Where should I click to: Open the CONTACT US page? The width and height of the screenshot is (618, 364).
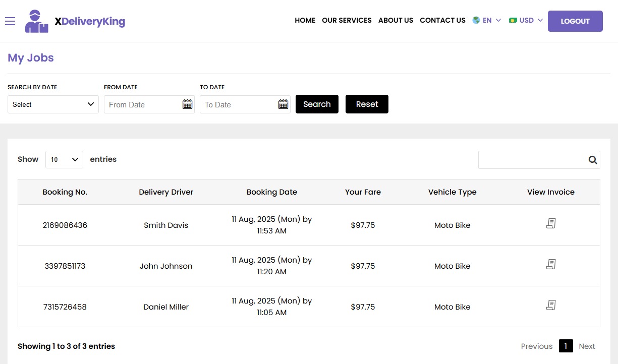pos(442,20)
